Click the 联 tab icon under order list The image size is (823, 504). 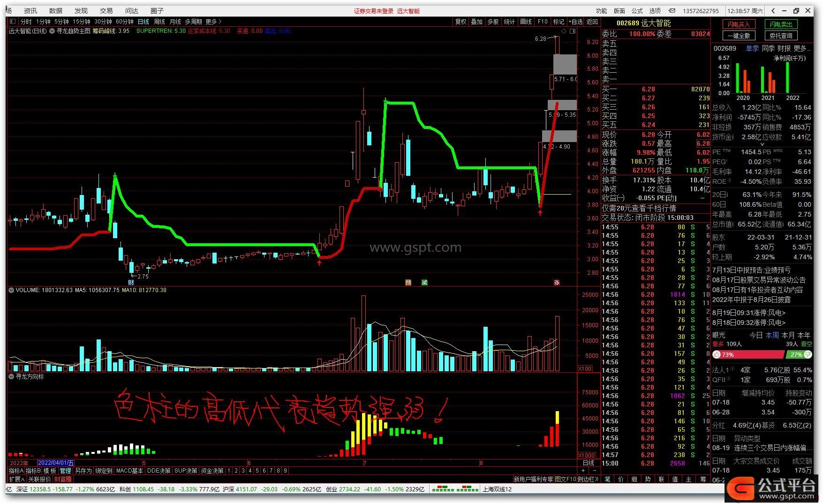tap(662, 479)
